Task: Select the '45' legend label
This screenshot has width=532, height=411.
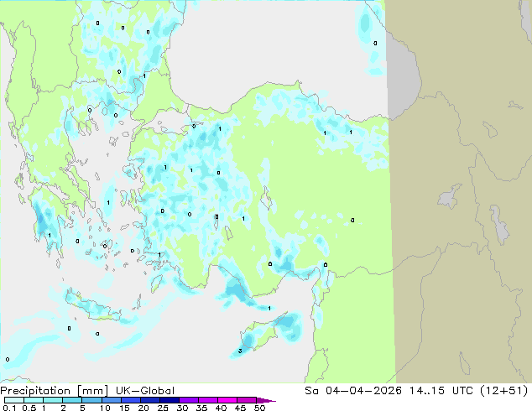Action: click(x=240, y=408)
